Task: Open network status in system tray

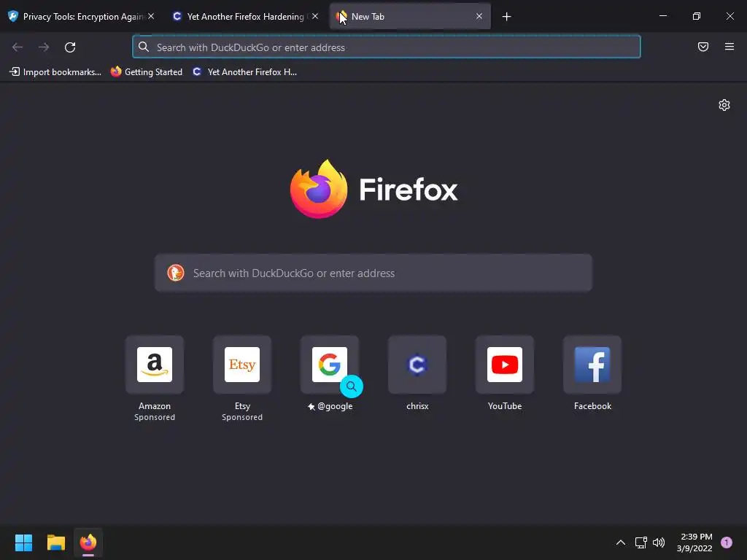Action: [640, 542]
